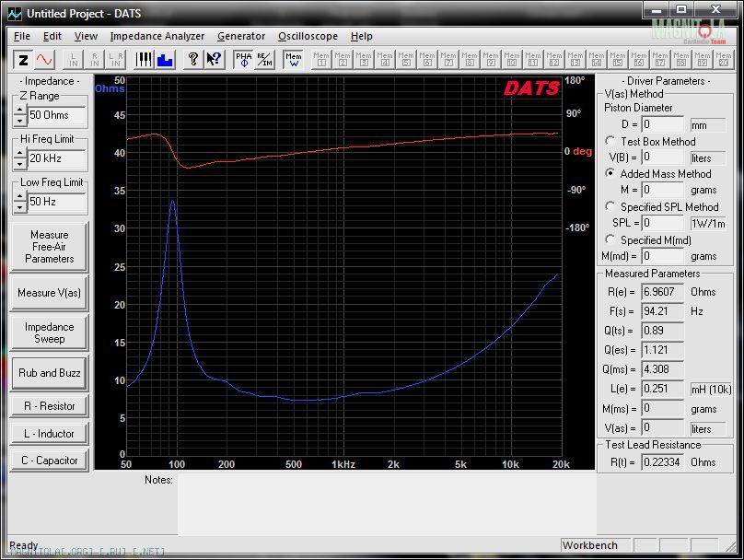
Task: Select memory slot Mem 8
Action: click(470, 60)
